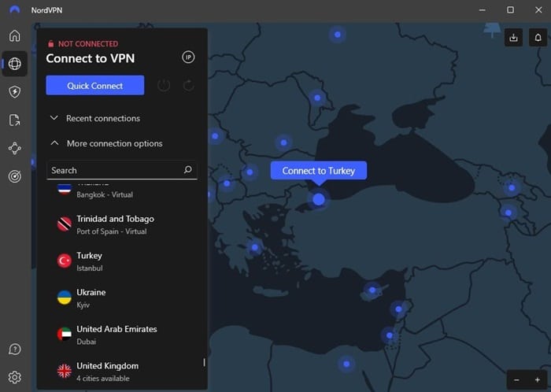Click the IP info circle icon
Viewport: 551px width, 392px height.
click(x=188, y=57)
